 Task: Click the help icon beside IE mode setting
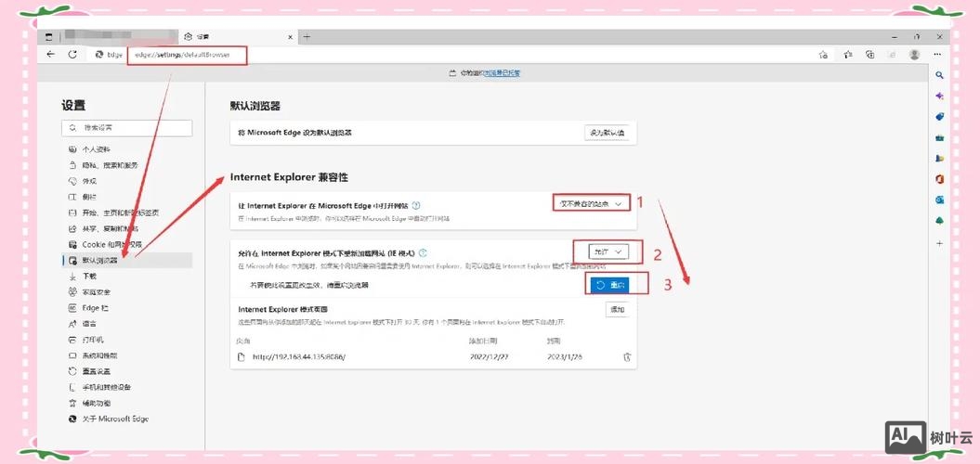pyautogui.click(x=423, y=252)
